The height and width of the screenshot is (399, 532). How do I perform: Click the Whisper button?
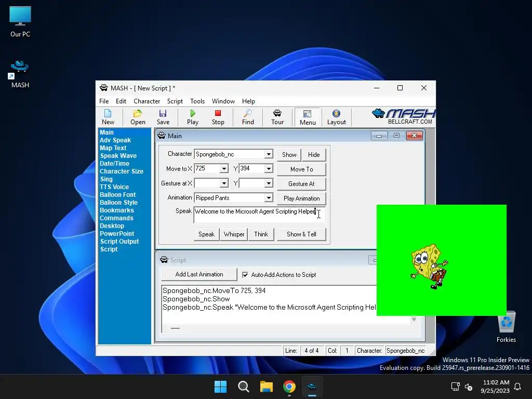[x=234, y=234]
